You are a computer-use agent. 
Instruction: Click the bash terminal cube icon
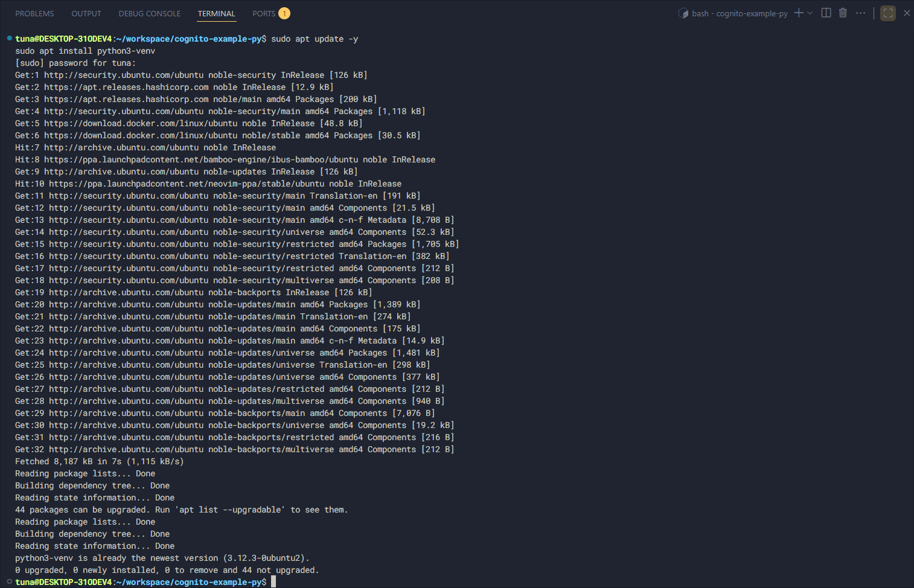coord(683,13)
